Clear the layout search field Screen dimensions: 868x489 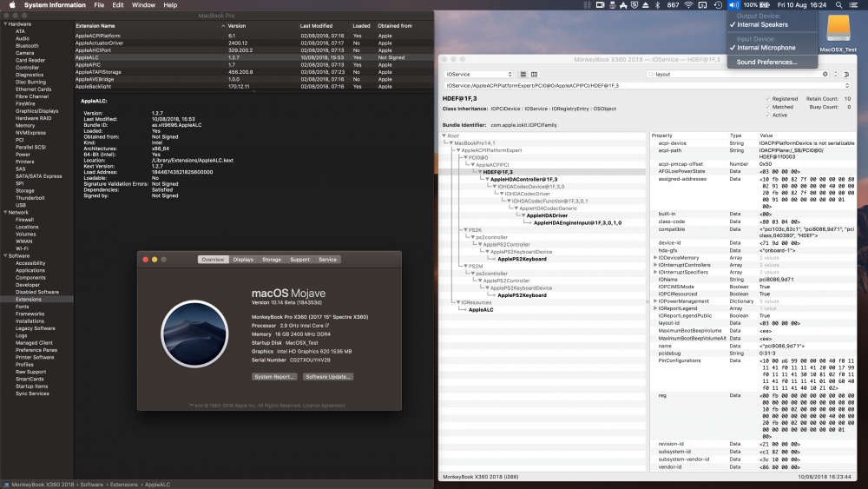825,74
